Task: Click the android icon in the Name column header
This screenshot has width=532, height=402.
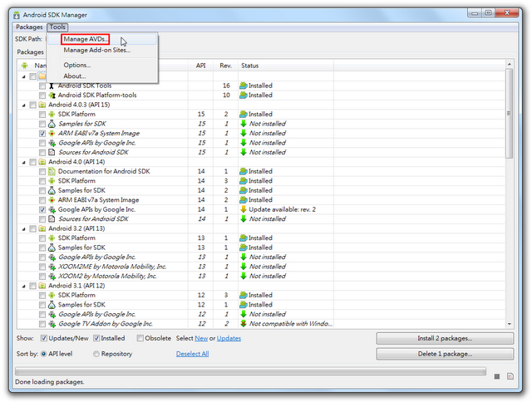Action: pos(24,66)
